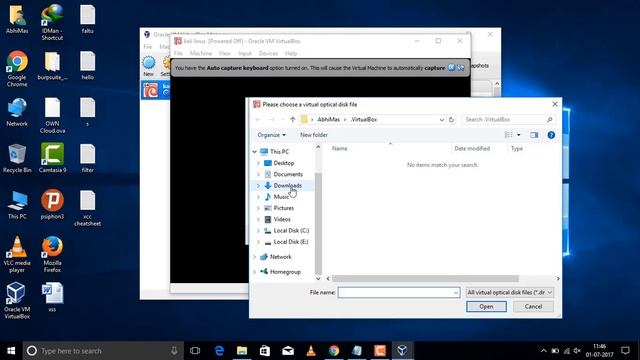Expand the Network tree node
This screenshot has width=640, height=360.
(254, 257)
